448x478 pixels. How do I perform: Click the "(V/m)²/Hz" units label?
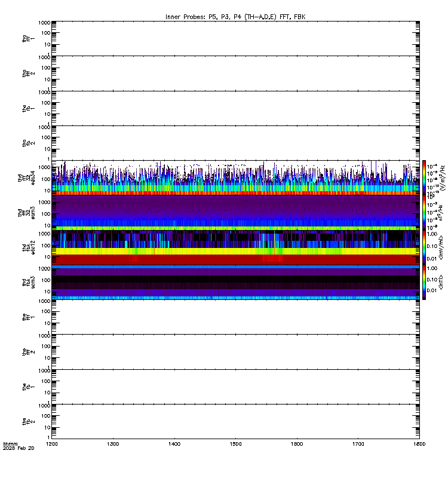tap(443, 178)
